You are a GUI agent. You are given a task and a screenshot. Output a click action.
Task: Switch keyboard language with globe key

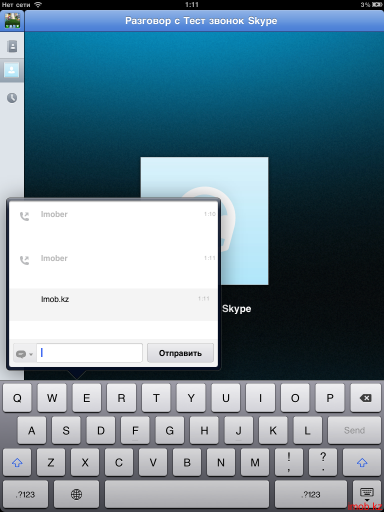click(76, 494)
